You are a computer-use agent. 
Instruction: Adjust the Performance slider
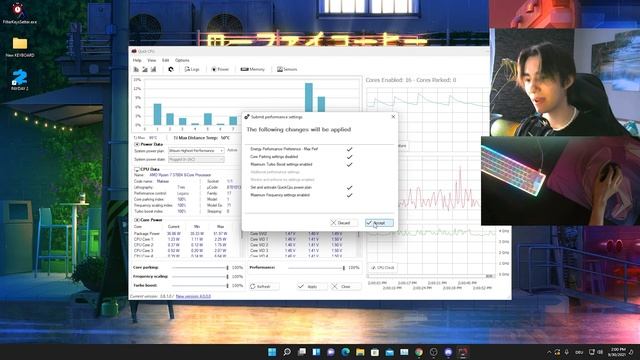pyautogui.click(x=317, y=268)
